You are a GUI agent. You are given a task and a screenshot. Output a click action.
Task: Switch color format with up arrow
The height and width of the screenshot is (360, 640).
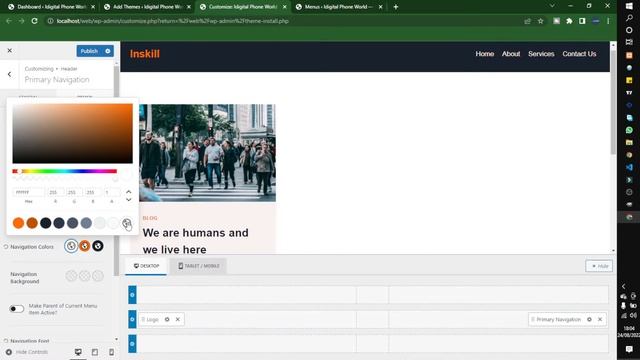(x=129, y=191)
